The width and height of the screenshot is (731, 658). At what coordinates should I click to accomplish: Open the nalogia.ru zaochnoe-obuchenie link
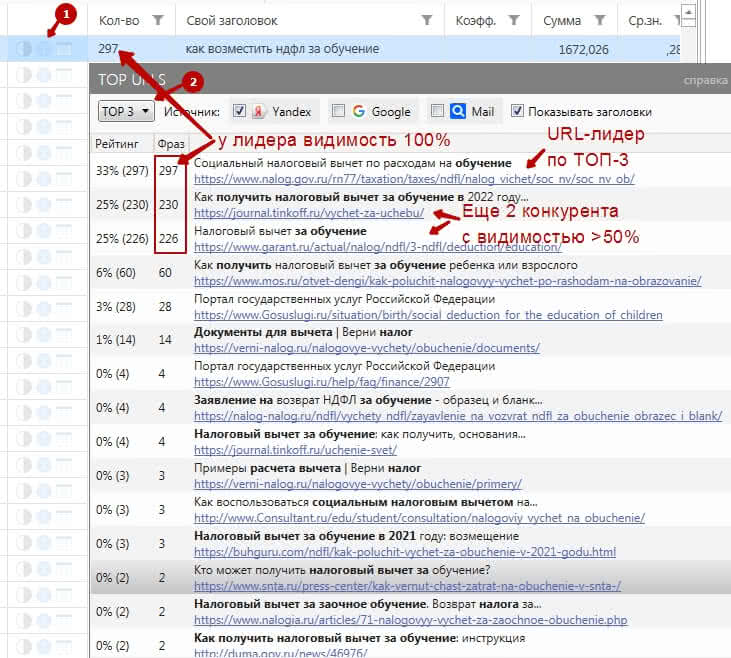pyautogui.click(x=410, y=620)
